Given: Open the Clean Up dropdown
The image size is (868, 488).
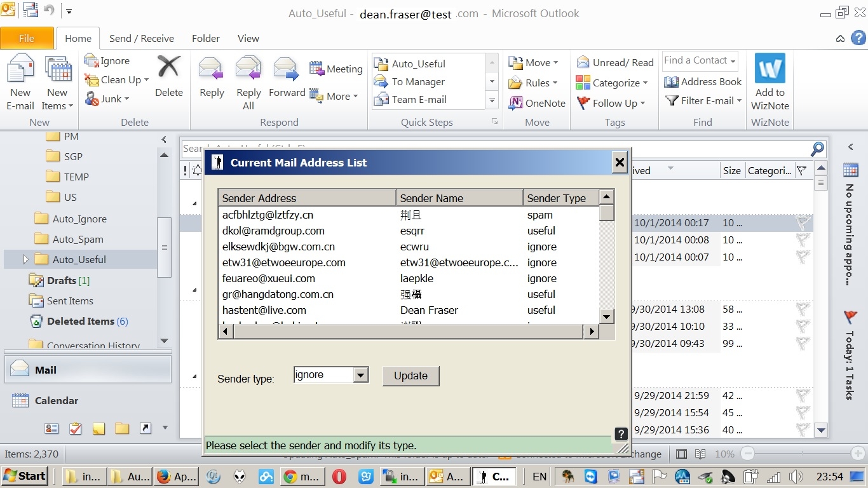Looking at the screenshot, I should point(116,80).
